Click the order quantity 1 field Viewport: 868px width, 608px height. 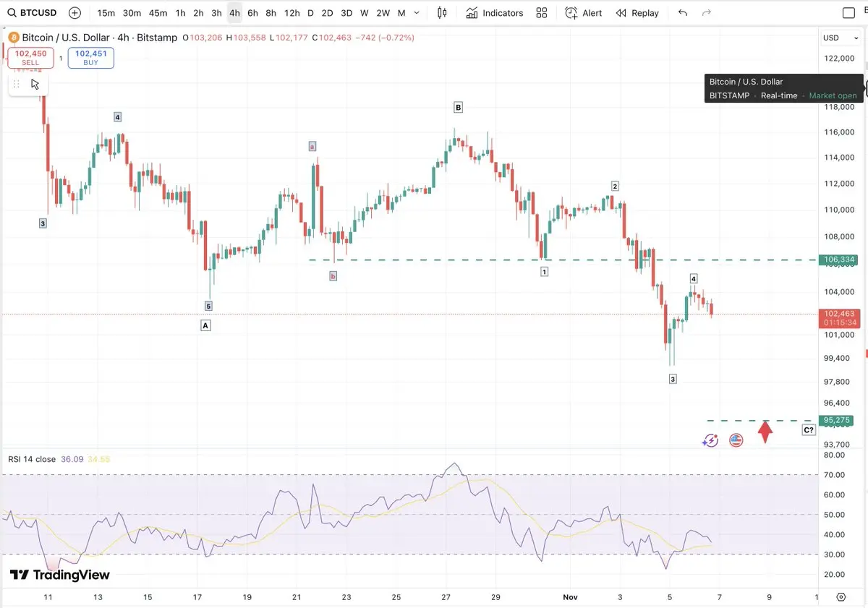pyautogui.click(x=61, y=58)
